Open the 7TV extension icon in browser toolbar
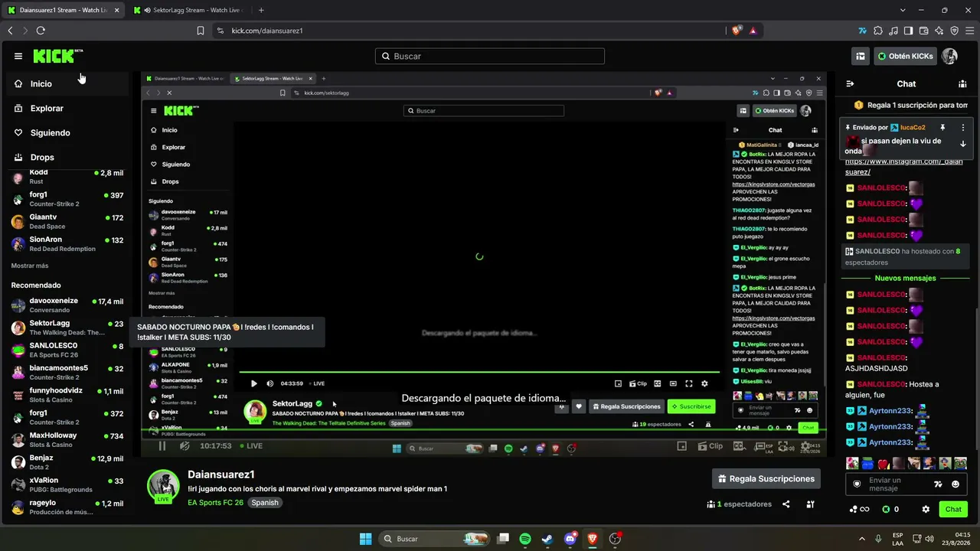This screenshot has width=980, height=551. click(863, 31)
